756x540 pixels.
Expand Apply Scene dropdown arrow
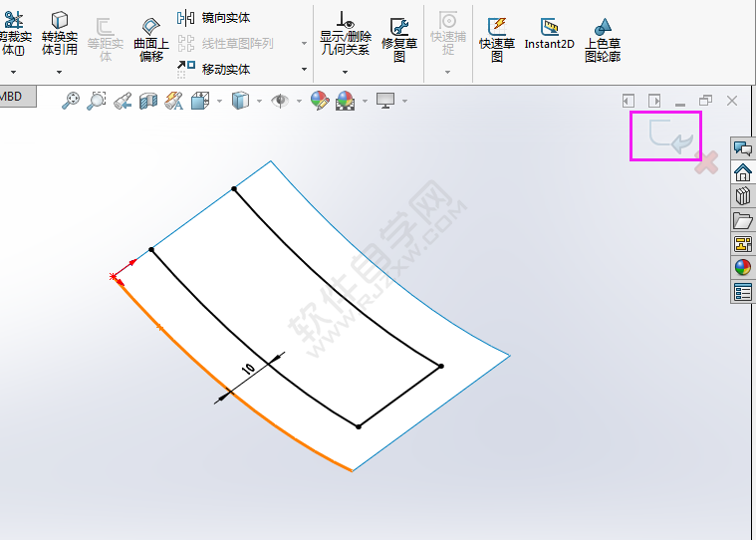tap(365, 101)
